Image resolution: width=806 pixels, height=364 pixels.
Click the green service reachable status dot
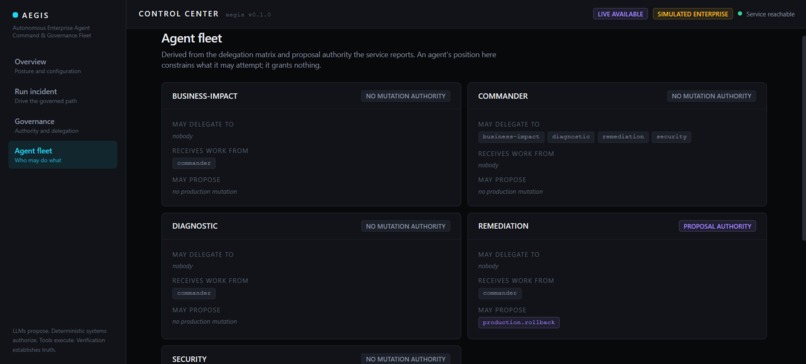[740, 14]
